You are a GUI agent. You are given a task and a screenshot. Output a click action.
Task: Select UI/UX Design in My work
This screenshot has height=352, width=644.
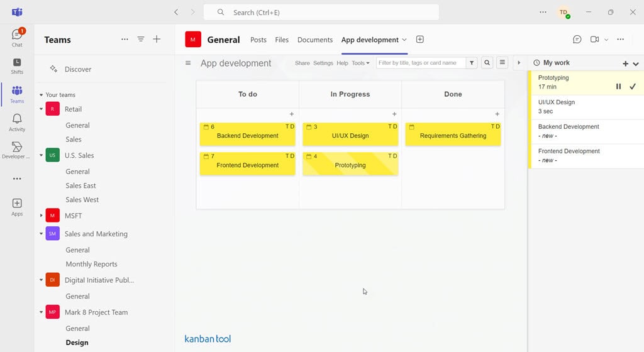tap(586, 107)
